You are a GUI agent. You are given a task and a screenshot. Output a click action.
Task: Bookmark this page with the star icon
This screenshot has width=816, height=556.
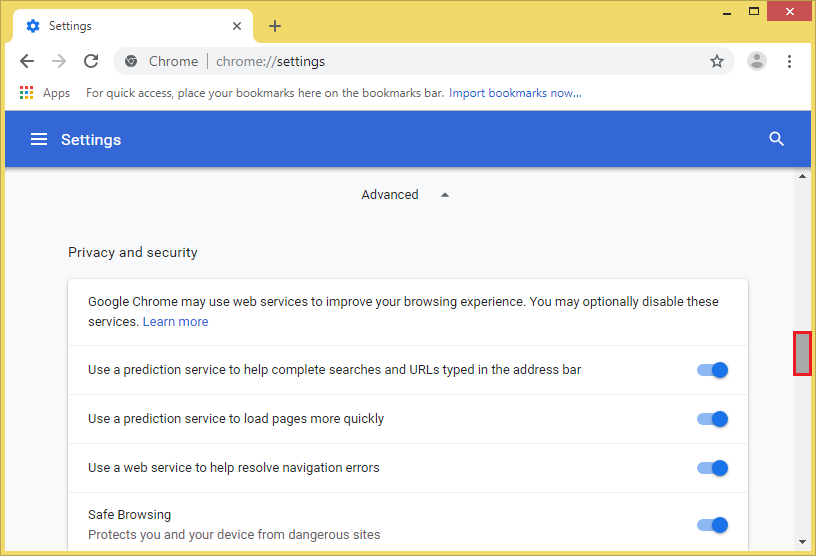coord(717,61)
